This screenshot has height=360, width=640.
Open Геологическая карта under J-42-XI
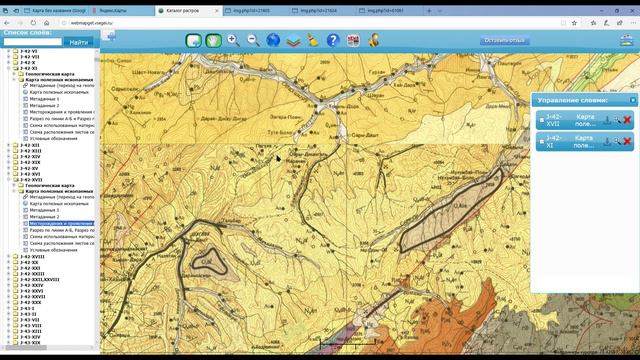tap(50, 74)
